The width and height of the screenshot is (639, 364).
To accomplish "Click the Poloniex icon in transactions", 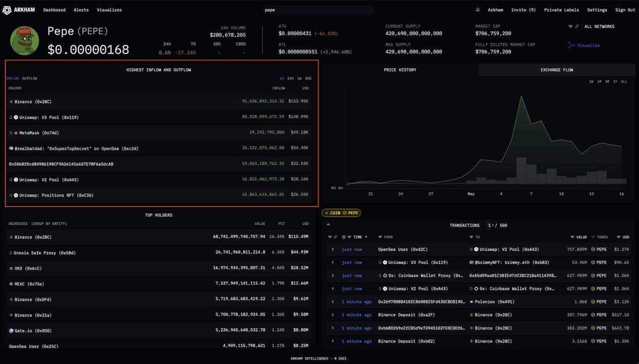I will (x=472, y=302).
